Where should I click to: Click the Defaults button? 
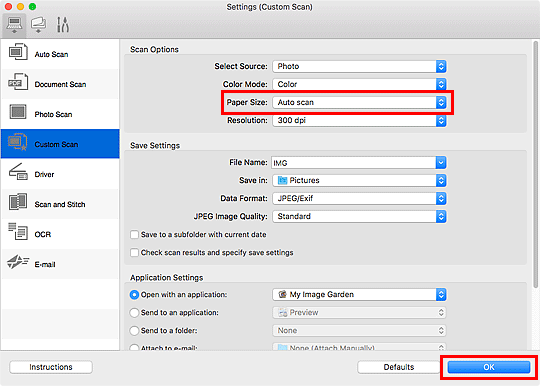tap(399, 367)
